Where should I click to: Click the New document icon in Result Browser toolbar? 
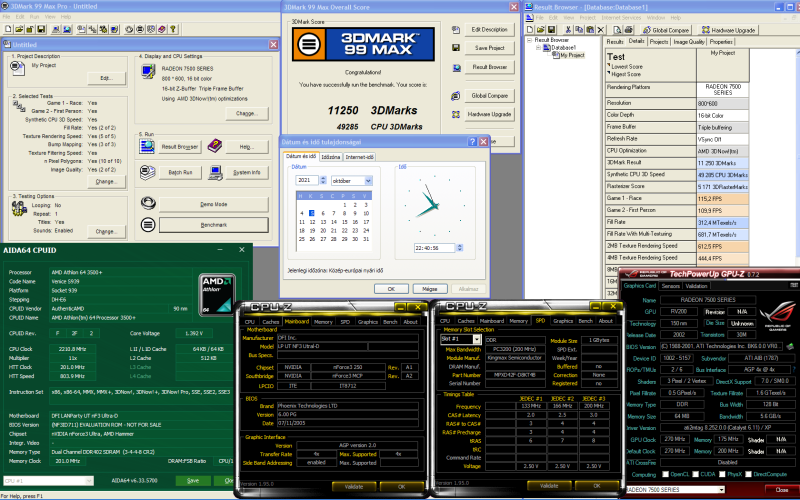pos(530,30)
